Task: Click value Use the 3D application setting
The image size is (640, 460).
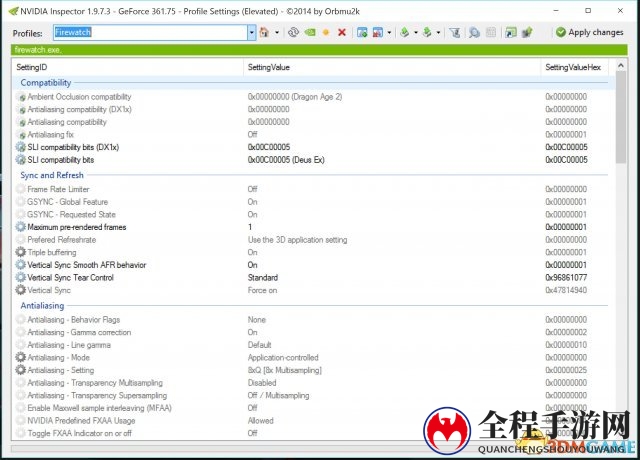Action: point(297,240)
